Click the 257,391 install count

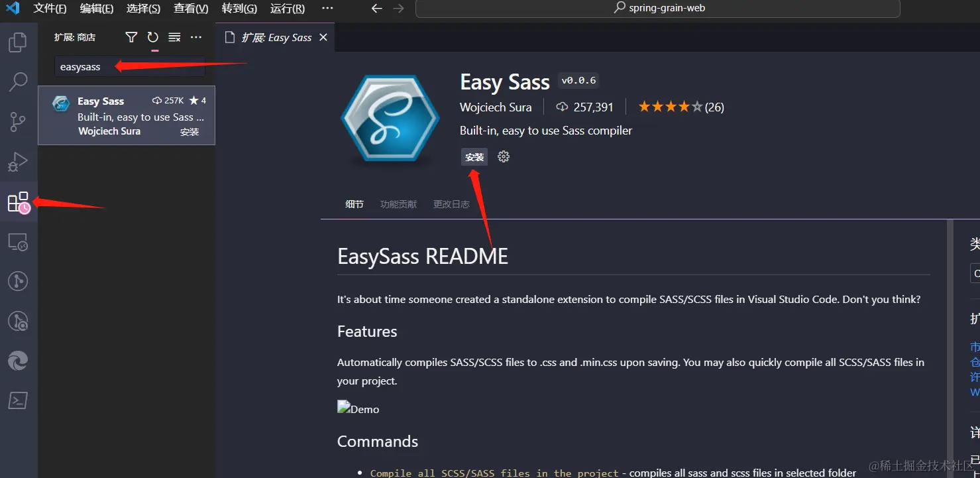pos(584,107)
